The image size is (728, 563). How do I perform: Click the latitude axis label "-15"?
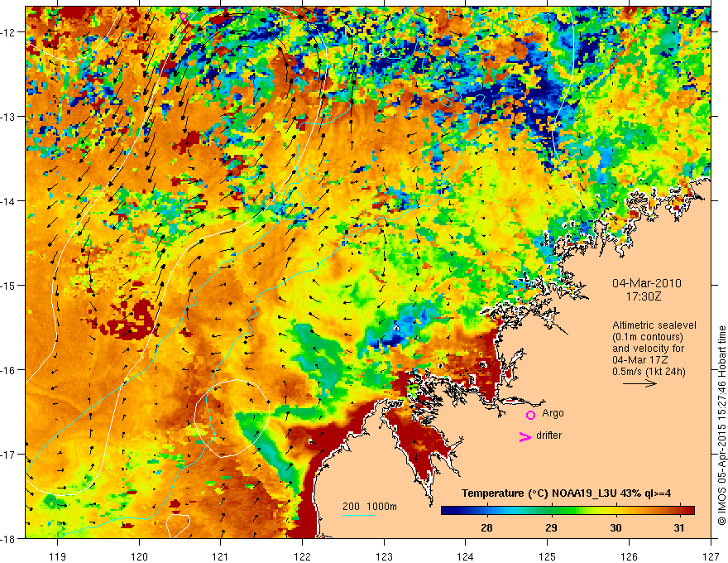[x=9, y=285]
